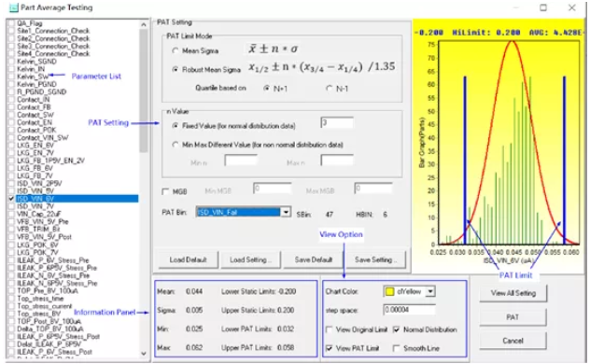This screenshot has height=364, width=590.
Task: Click the Part Average Testing window icon
Action: [x=13, y=7]
